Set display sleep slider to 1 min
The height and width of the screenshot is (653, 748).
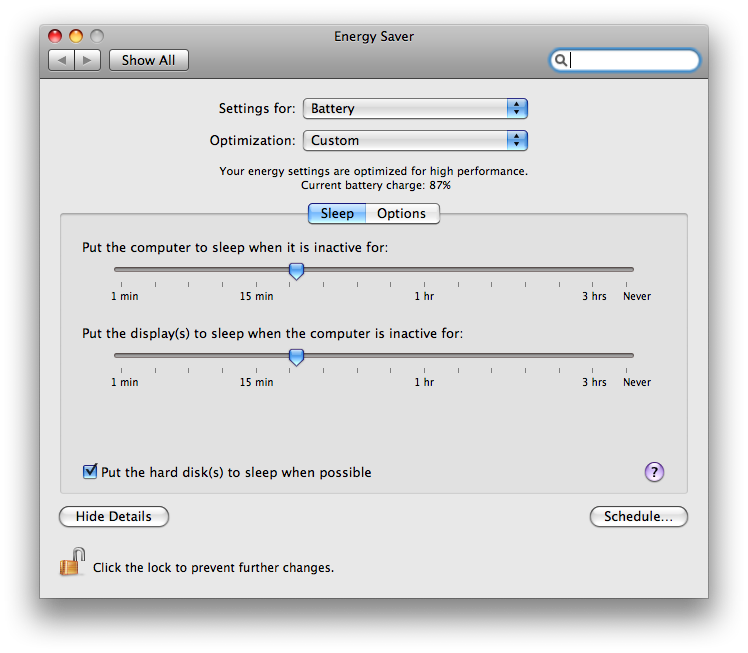click(123, 355)
